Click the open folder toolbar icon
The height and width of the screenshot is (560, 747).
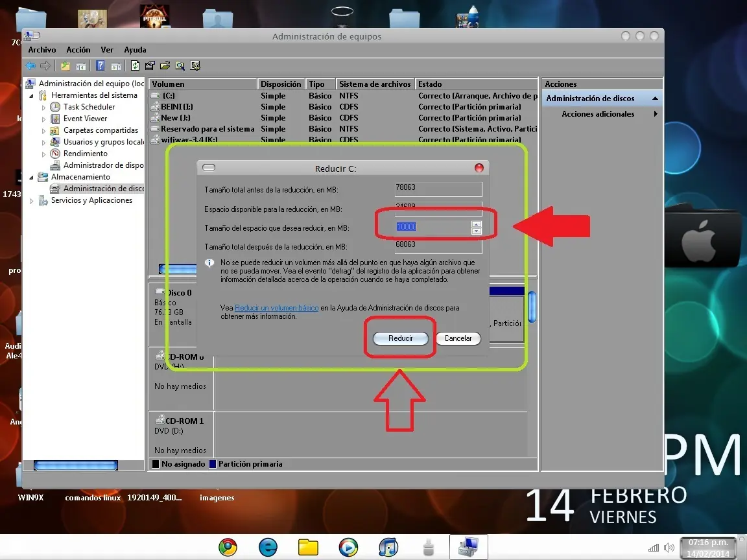point(165,65)
